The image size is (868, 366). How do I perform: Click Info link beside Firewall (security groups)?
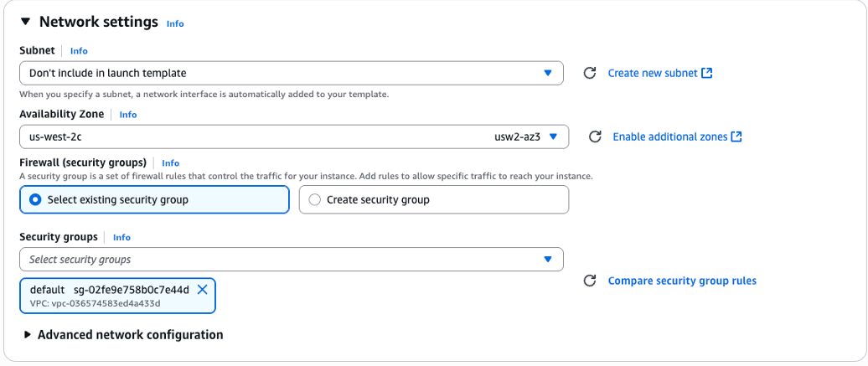(x=170, y=162)
